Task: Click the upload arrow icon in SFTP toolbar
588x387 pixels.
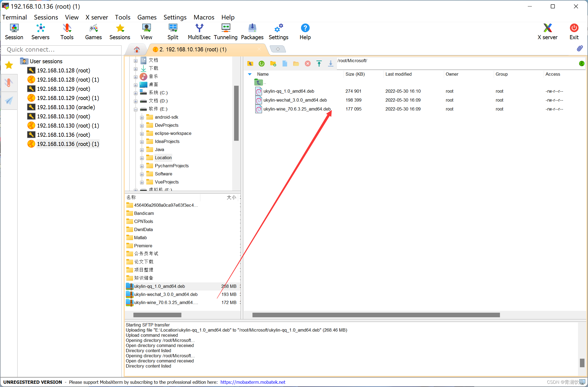Action: pyautogui.click(x=319, y=64)
